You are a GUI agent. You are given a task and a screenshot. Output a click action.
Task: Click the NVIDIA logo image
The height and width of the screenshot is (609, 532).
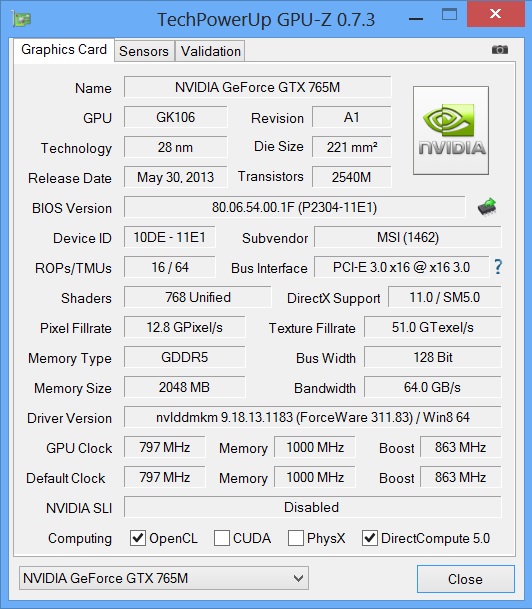click(x=451, y=130)
